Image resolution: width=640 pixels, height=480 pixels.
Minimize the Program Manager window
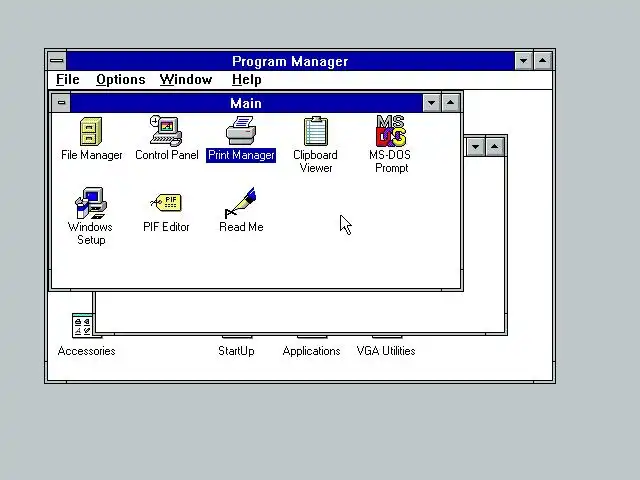pyautogui.click(x=523, y=61)
